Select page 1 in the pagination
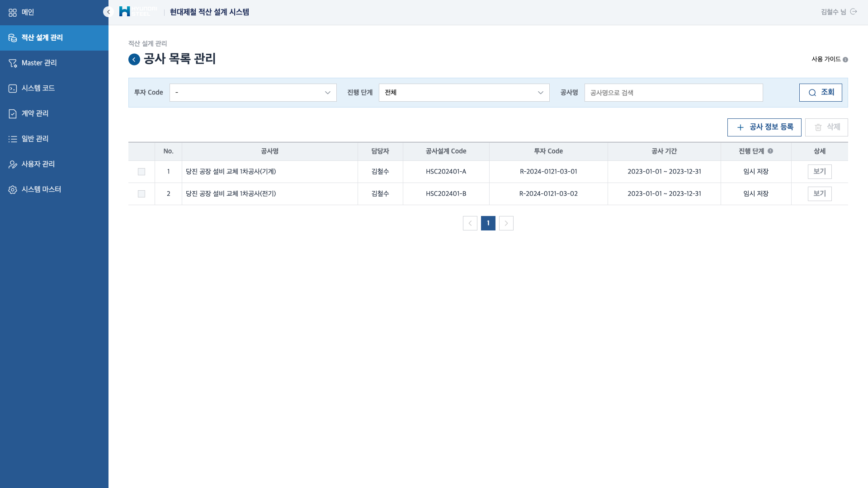 point(488,223)
